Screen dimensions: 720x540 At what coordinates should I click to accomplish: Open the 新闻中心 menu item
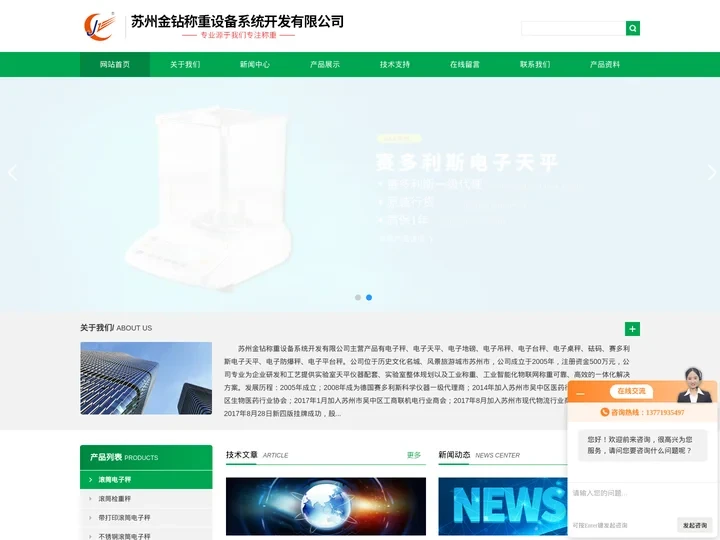tap(255, 64)
